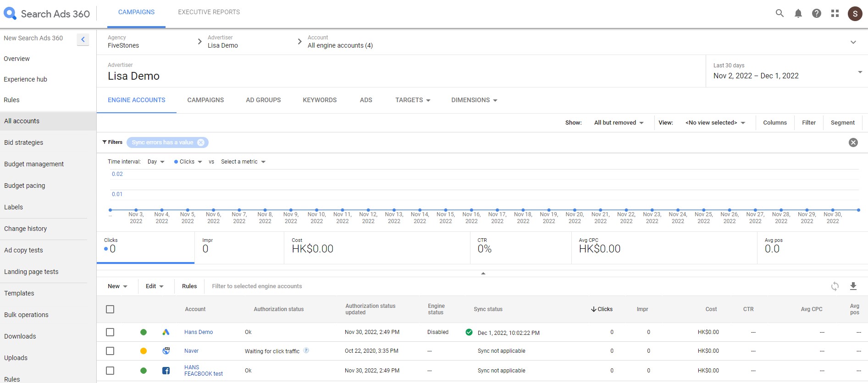Open Ads tab
This screenshot has height=383, width=868.
(366, 100)
